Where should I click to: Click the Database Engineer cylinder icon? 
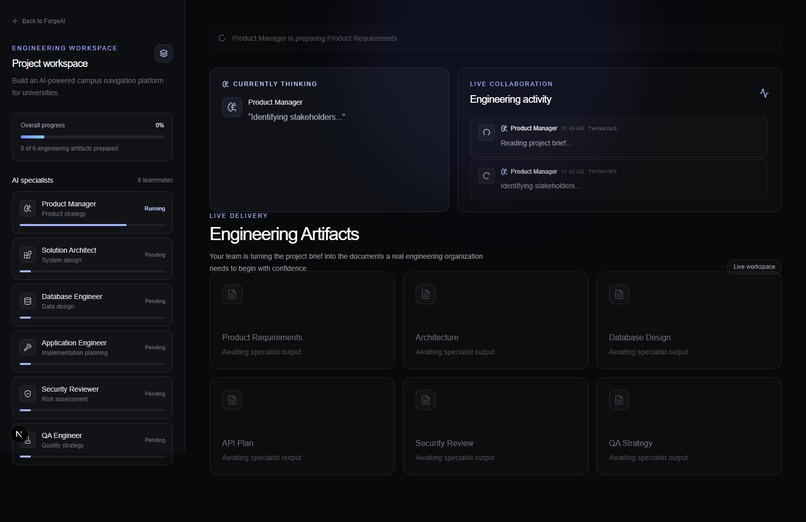(28, 301)
